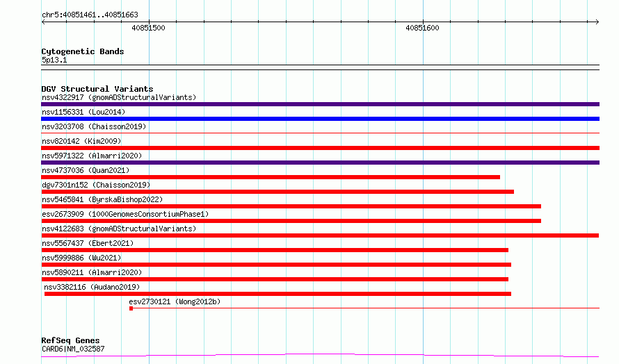Click the red bar under nsv820142
Screen dimensions: 619x364
pyautogui.click(x=320, y=148)
